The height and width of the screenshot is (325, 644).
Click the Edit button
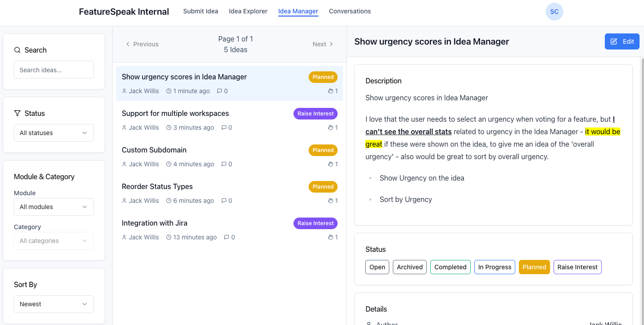pos(622,41)
